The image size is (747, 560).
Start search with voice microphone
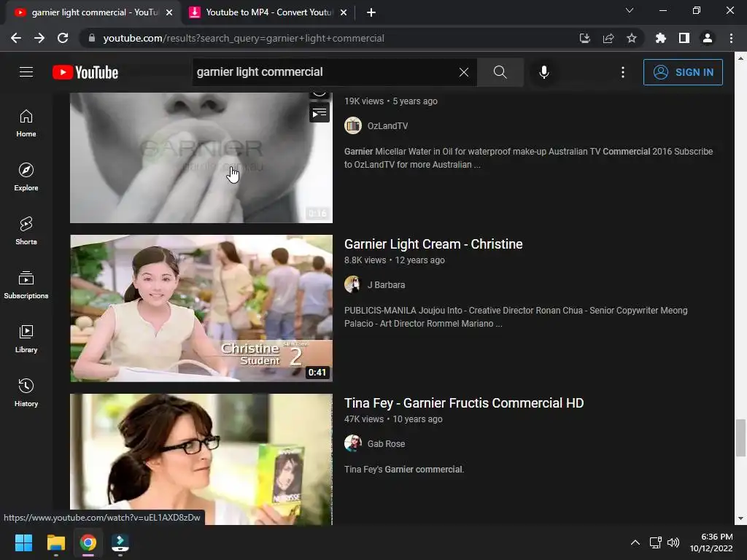(x=544, y=72)
